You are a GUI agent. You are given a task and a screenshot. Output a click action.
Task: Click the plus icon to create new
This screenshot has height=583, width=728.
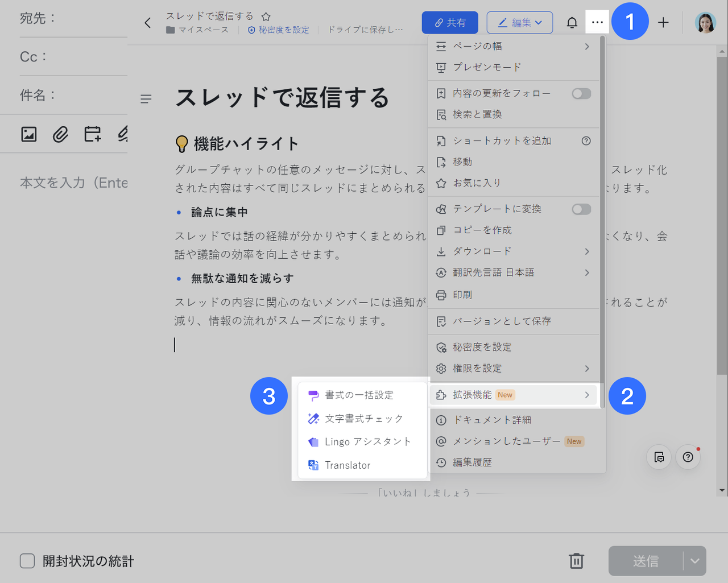click(663, 23)
